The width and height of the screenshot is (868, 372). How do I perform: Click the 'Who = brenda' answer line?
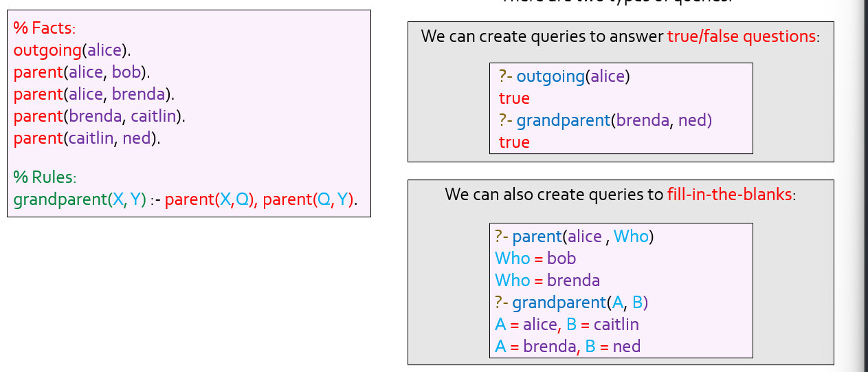547,281
